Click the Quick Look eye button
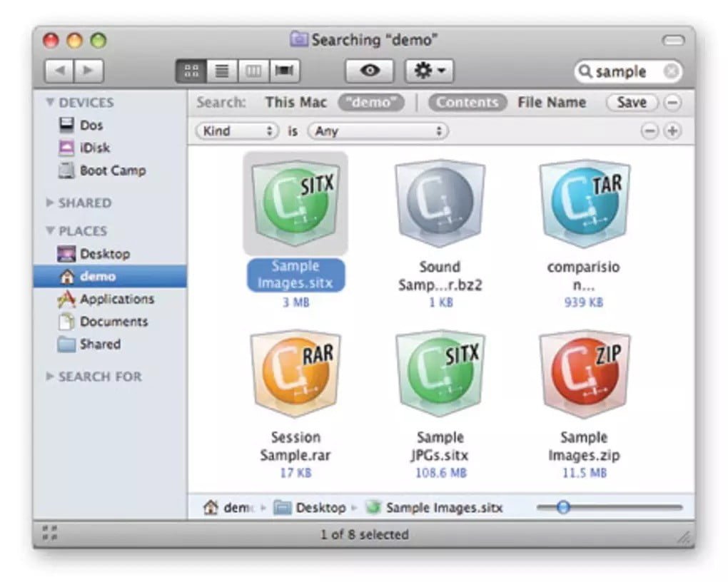Image resolution: width=728 pixels, height=582 pixels. (369, 71)
